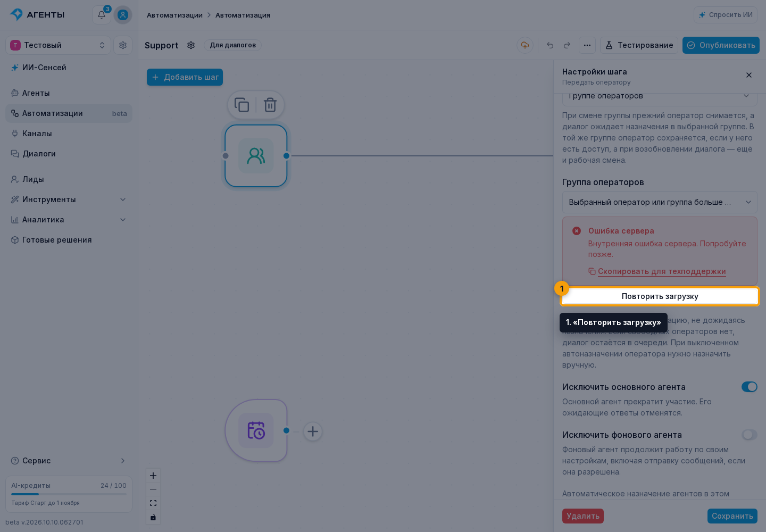Duplicate the selected step
This screenshot has width=766, height=532.
click(242, 105)
